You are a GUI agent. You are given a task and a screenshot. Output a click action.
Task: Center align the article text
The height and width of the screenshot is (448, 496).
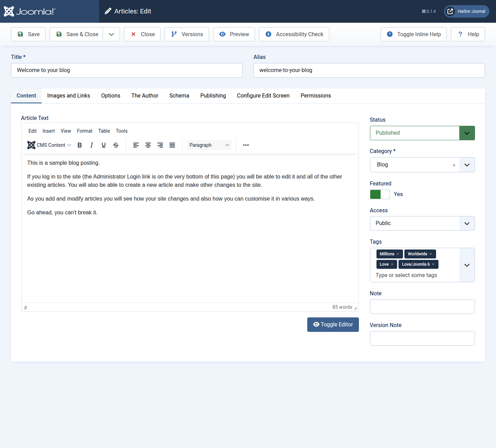pos(148,145)
